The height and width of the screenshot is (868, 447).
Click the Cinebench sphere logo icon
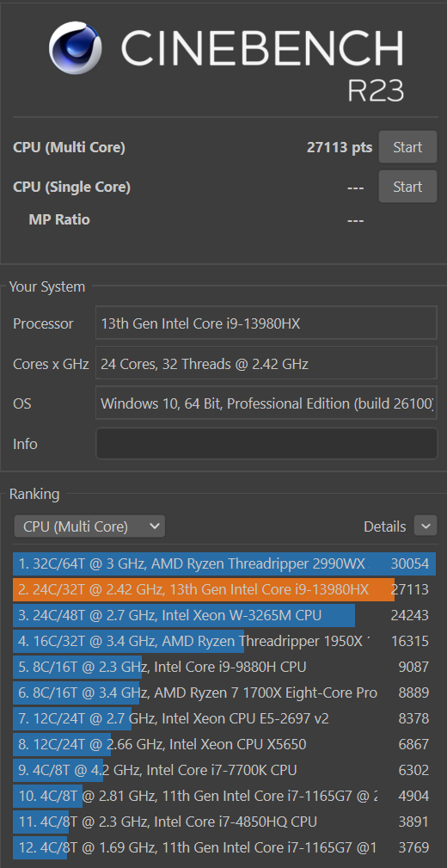coord(76,47)
